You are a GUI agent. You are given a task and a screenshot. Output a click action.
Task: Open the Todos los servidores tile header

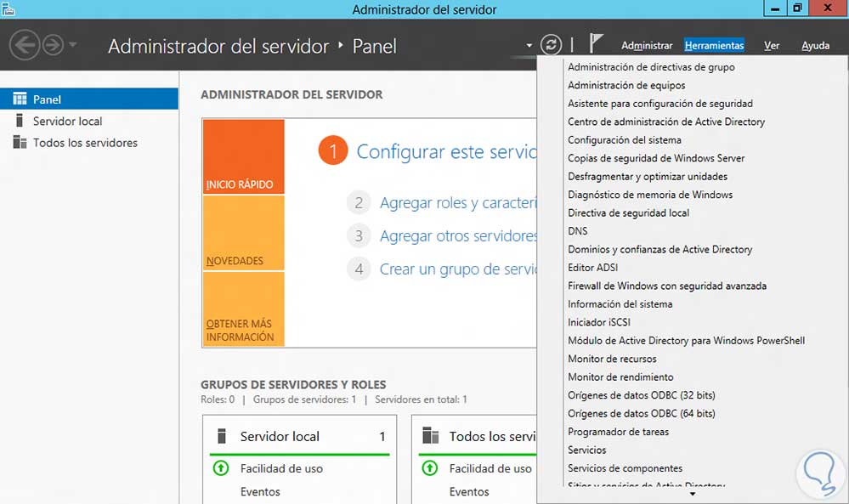(x=478, y=436)
